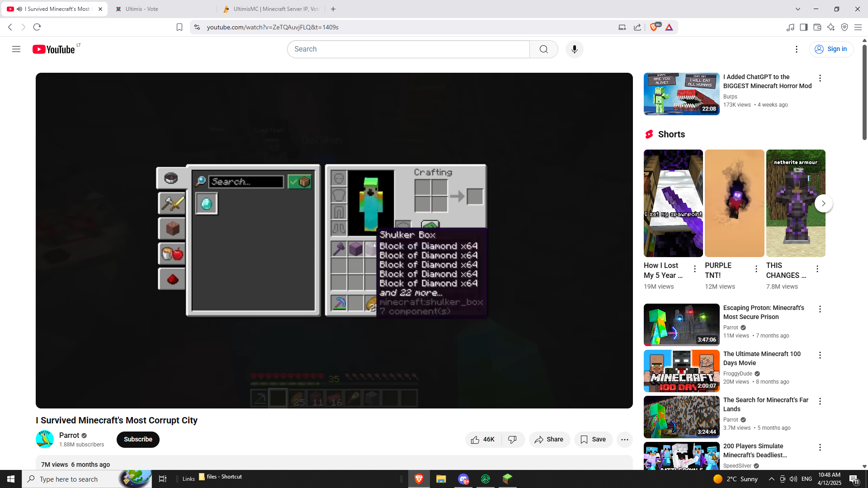Viewport: 868px width, 488px height.
Task: Click the page vertical scrollbar
Action: coord(864,92)
